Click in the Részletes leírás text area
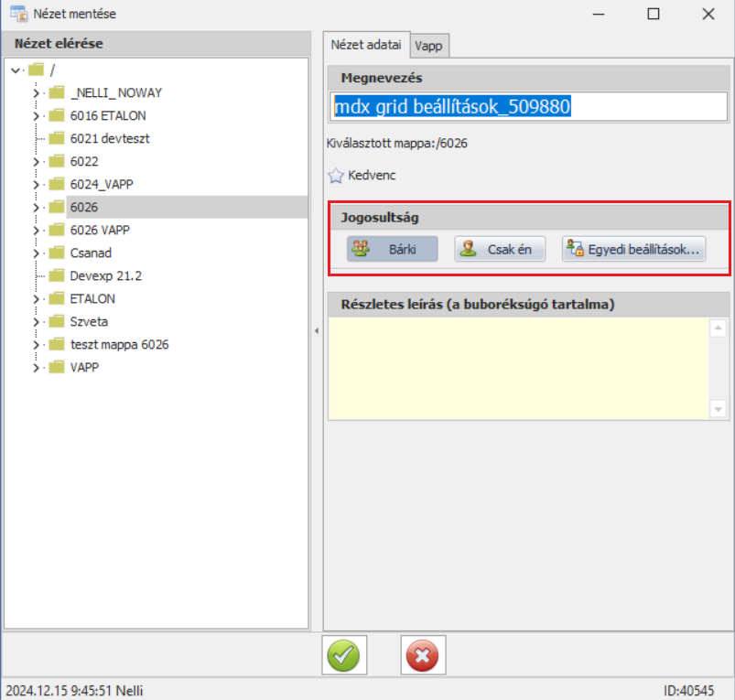This screenshot has width=735, height=700. pos(518,368)
